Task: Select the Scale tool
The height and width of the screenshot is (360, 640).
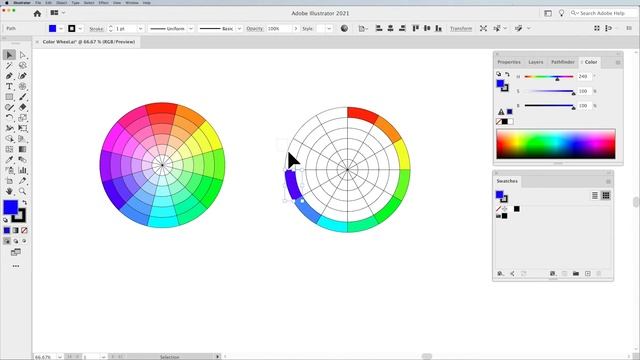Action: [22, 118]
